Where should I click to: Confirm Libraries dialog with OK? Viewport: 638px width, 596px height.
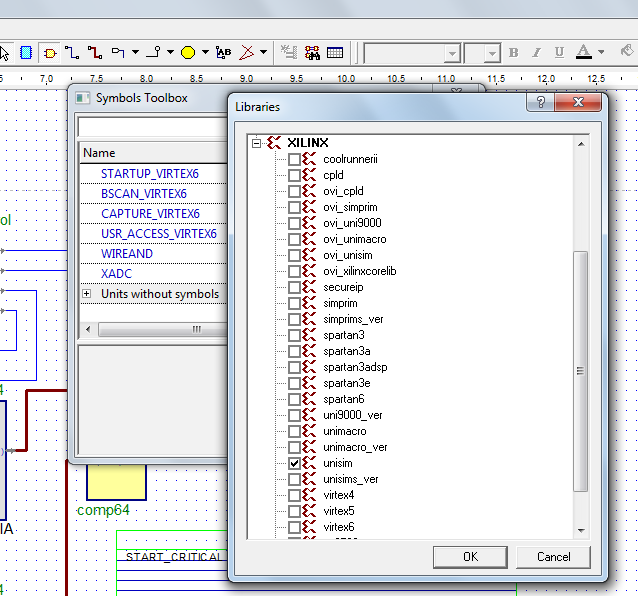470,557
